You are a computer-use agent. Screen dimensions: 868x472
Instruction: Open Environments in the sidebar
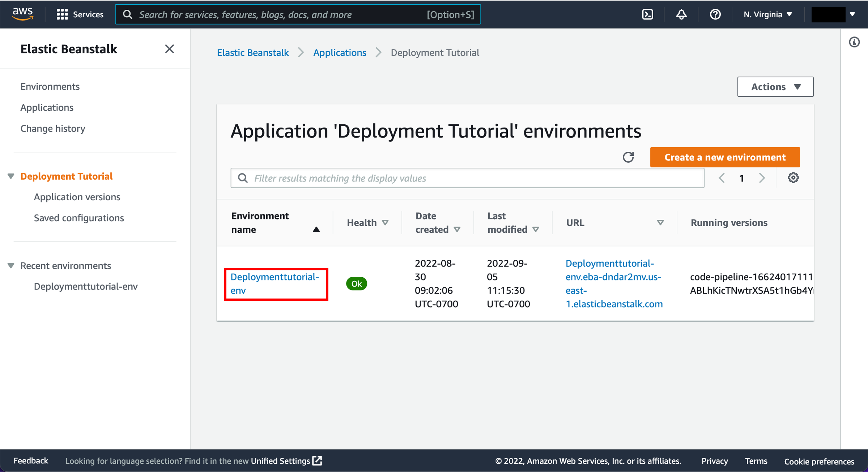coord(50,86)
